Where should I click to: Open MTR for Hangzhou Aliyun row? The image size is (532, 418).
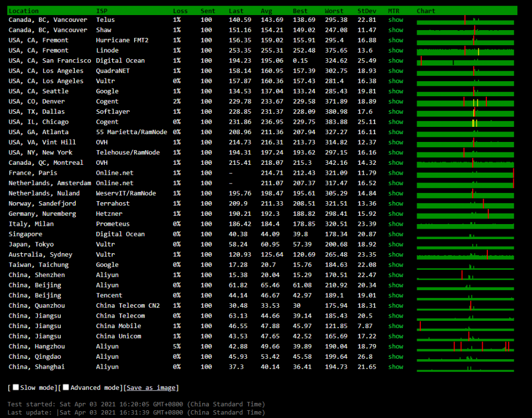[395, 346]
